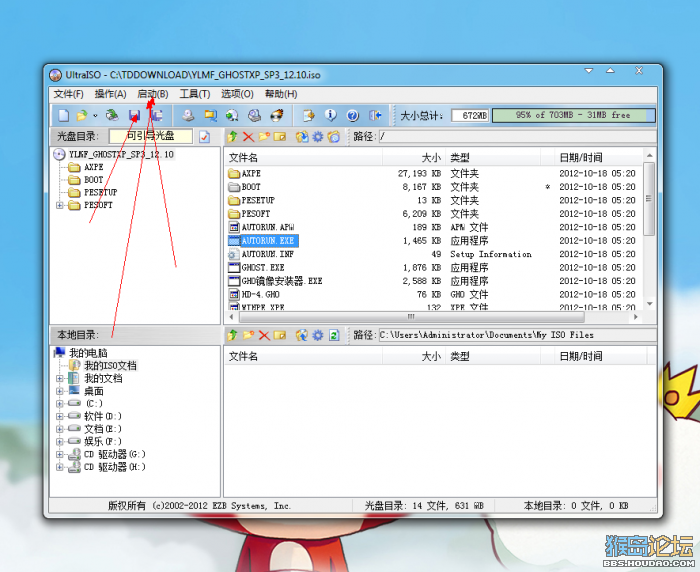Click the Add files toolbar icon
Screen dimensions: 700x572
tap(308, 116)
